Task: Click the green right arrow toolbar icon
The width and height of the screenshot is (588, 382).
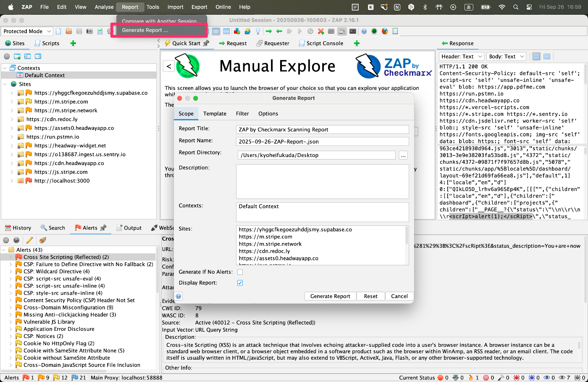Action: (x=269, y=31)
